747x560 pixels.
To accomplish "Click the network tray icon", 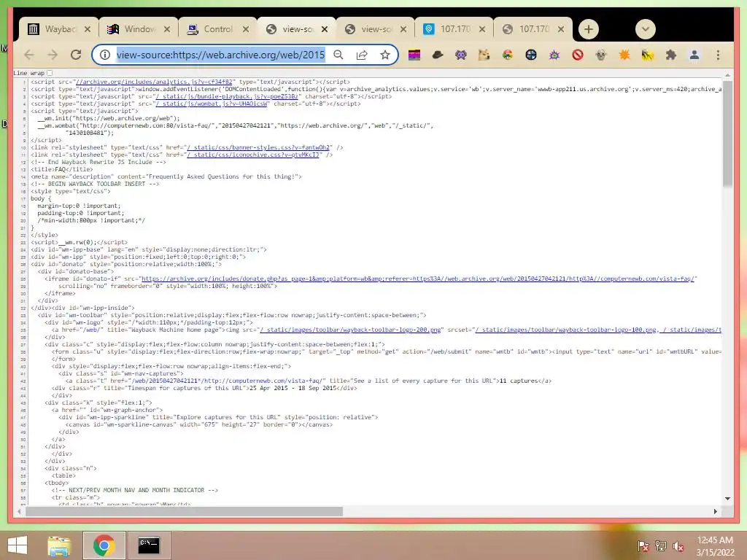I will 661,545.
